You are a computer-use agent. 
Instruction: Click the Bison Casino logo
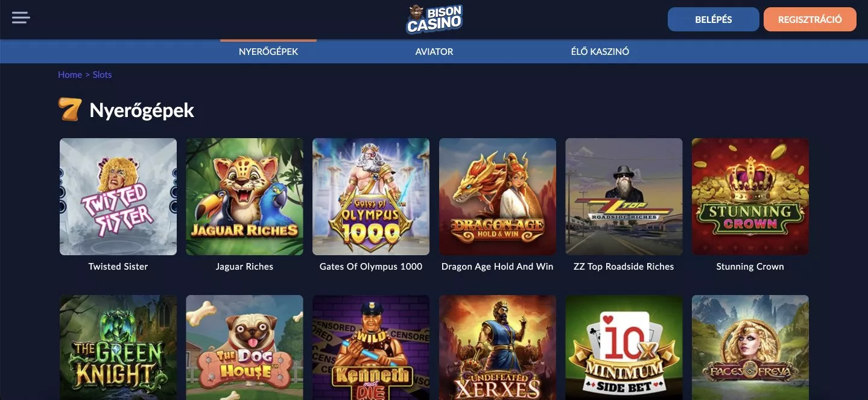point(434,19)
